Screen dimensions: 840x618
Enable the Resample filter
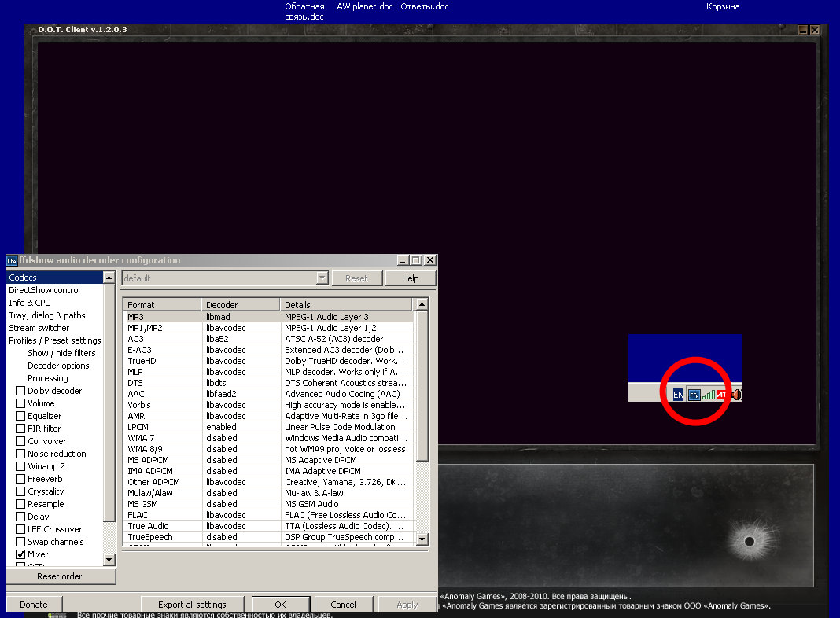[20, 504]
